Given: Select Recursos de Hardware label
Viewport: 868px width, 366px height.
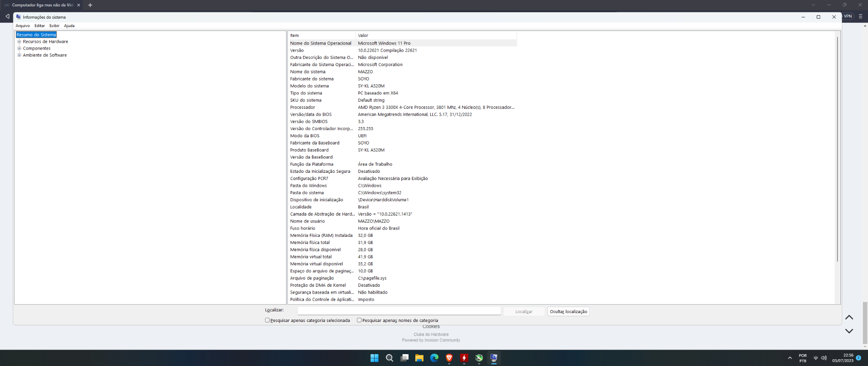Looking at the screenshot, I should pyautogui.click(x=45, y=42).
